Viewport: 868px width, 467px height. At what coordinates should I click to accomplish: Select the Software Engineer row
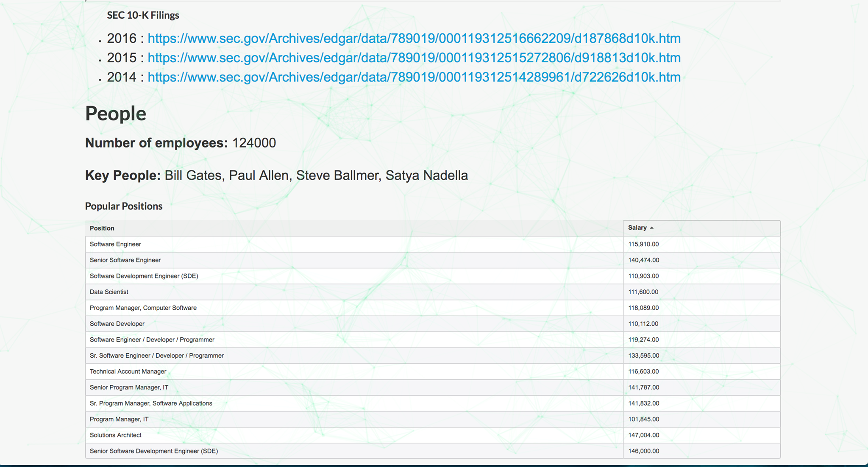115,244
